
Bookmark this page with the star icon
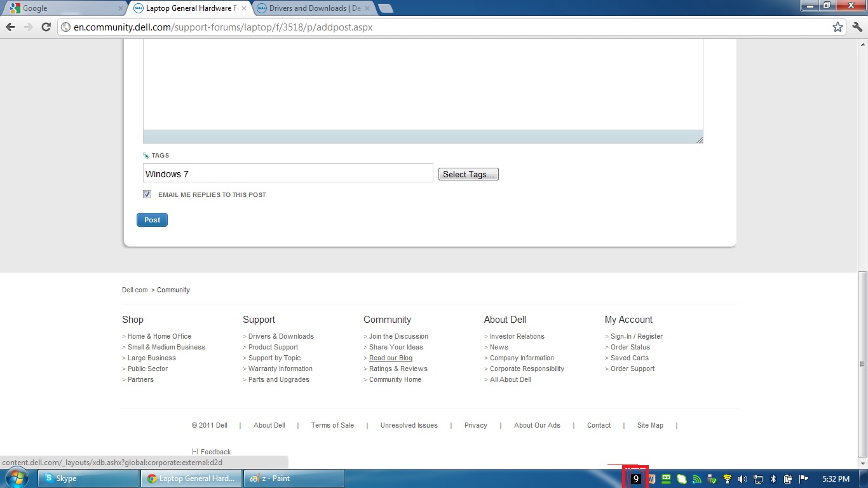click(837, 27)
